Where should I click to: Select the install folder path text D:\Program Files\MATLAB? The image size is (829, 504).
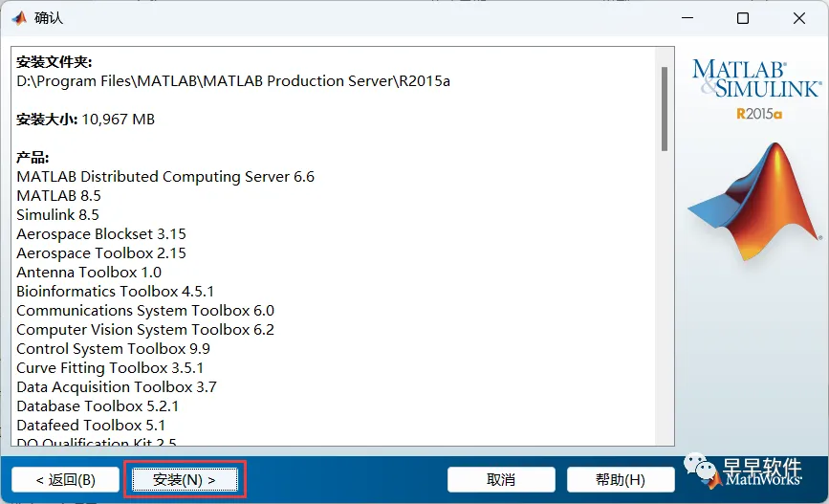[x=233, y=81]
